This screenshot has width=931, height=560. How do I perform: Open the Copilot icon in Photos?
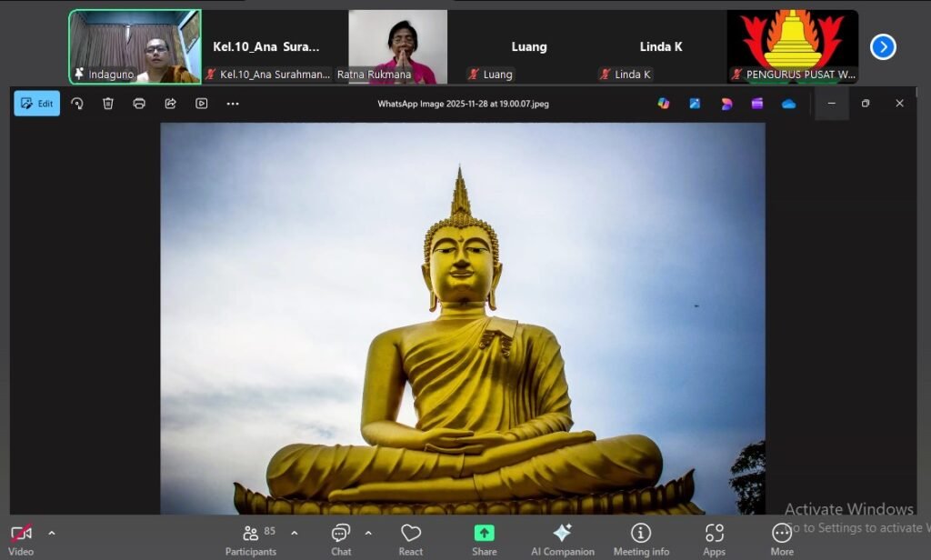664,104
